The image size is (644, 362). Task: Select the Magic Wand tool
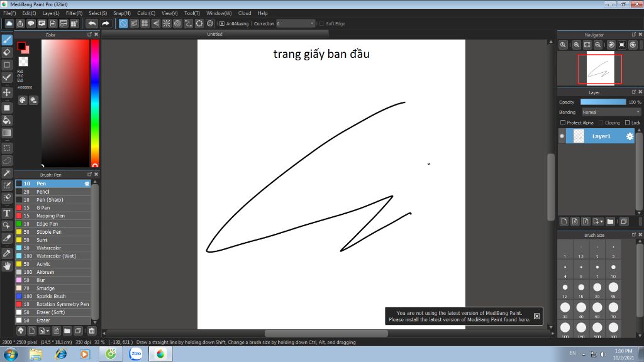(7, 173)
